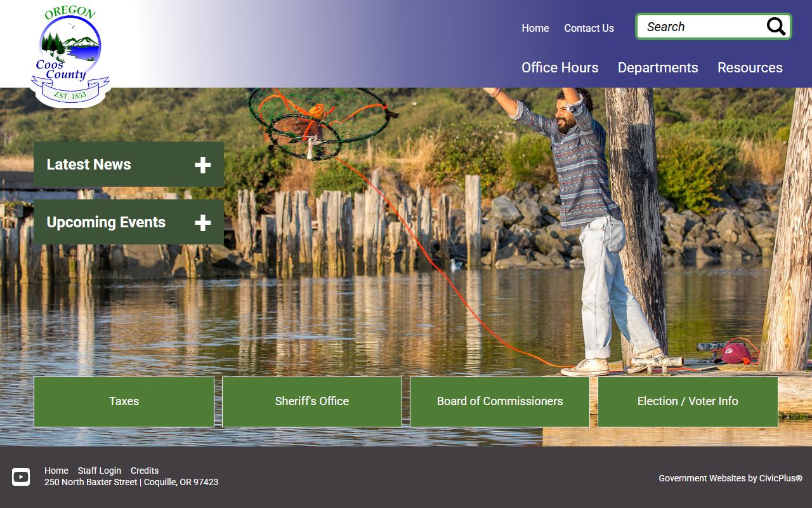Screen dimensions: 812x508
Task: Go to Home in the top navigation
Action: pyautogui.click(x=535, y=28)
